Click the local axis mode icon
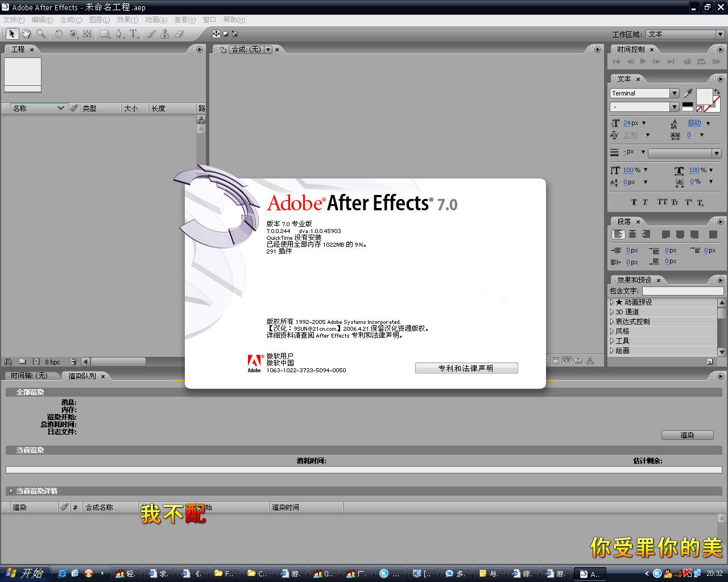Viewport: 728px width, 582px height. tap(216, 34)
